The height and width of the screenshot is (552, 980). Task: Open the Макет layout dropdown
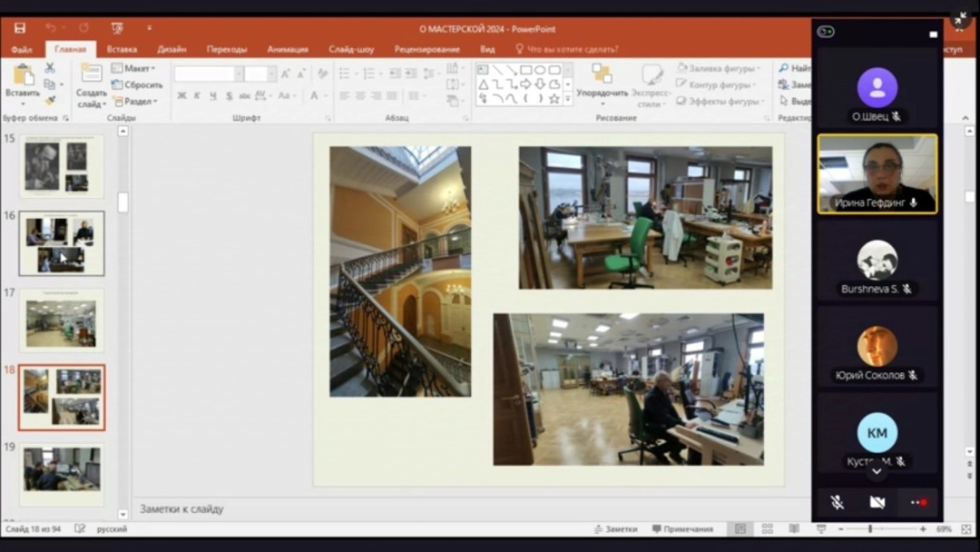click(133, 68)
